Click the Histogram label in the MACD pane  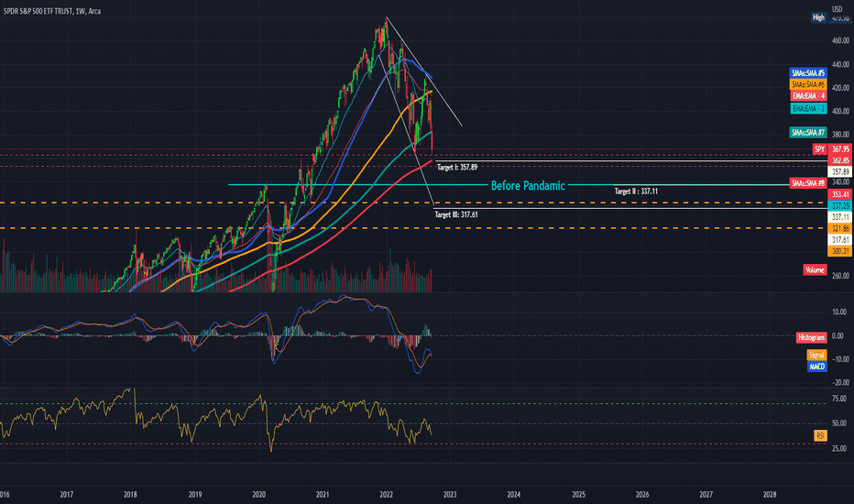tap(812, 337)
